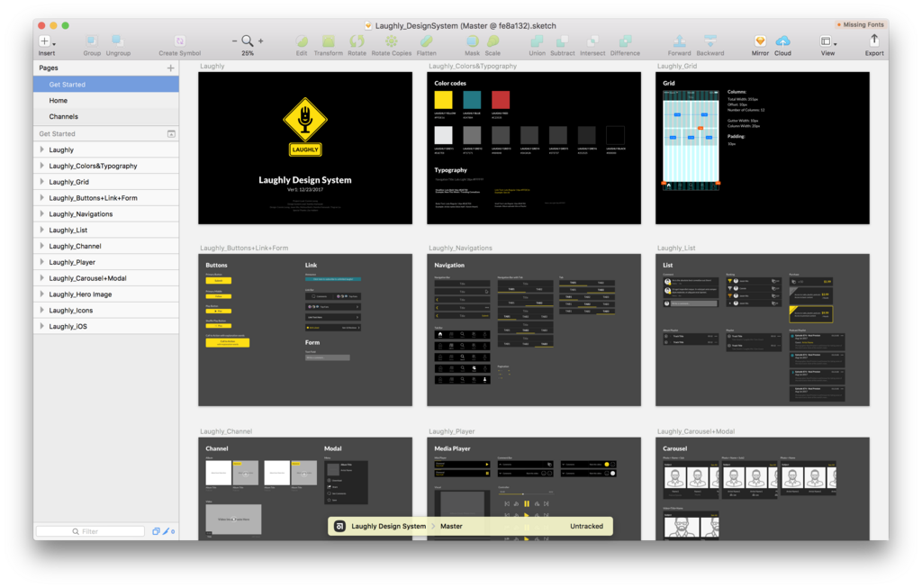Expand the Laughly_Carousel+Modal layer
922x588 pixels.
[41, 277]
